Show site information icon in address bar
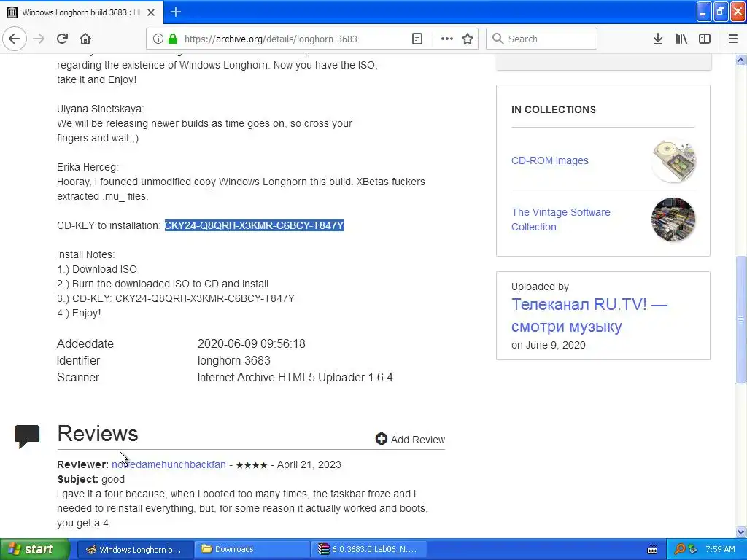 coord(158,39)
